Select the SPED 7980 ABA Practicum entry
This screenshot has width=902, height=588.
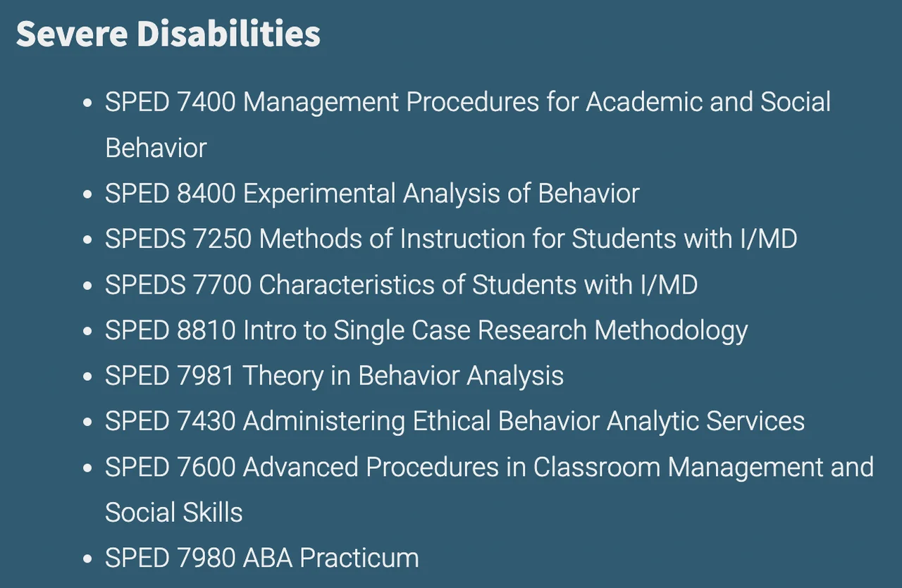click(261, 558)
